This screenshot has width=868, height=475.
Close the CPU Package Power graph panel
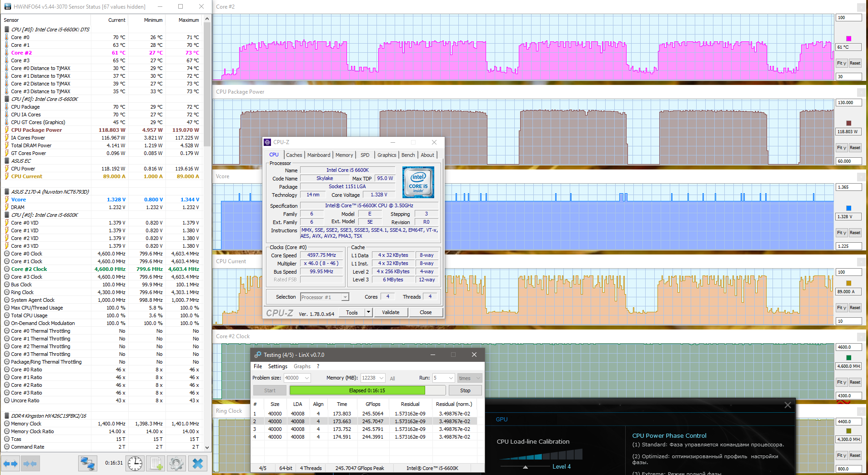(861, 92)
